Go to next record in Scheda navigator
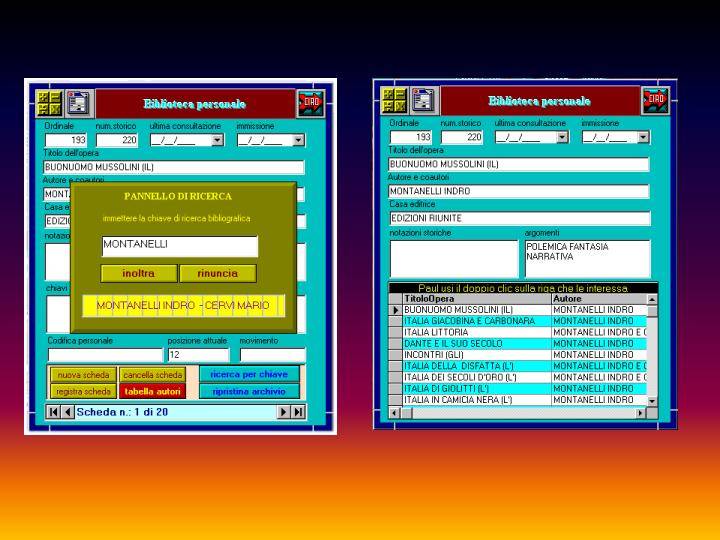The image size is (720, 540). 283,412
